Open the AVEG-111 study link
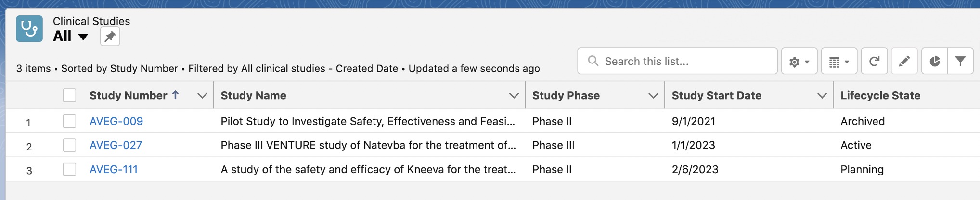Viewport: 980px width, 200px height. tap(114, 169)
